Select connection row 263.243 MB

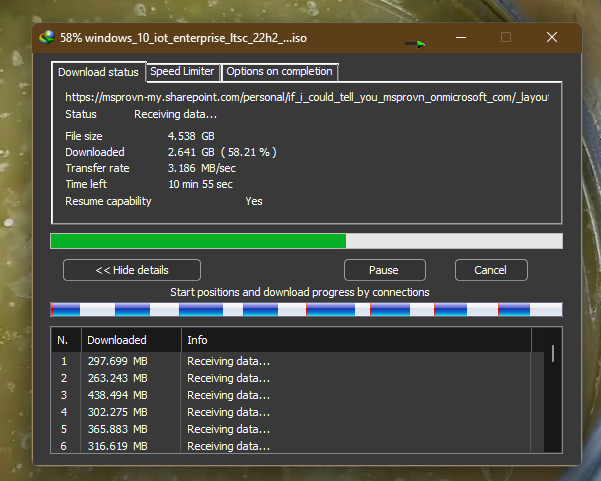tap(297, 378)
